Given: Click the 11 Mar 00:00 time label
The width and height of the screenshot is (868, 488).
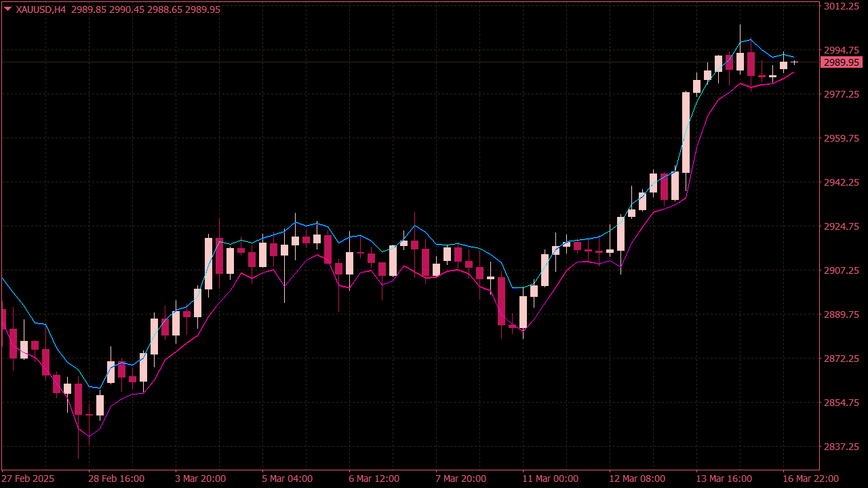Looking at the screenshot, I should click(x=551, y=479).
